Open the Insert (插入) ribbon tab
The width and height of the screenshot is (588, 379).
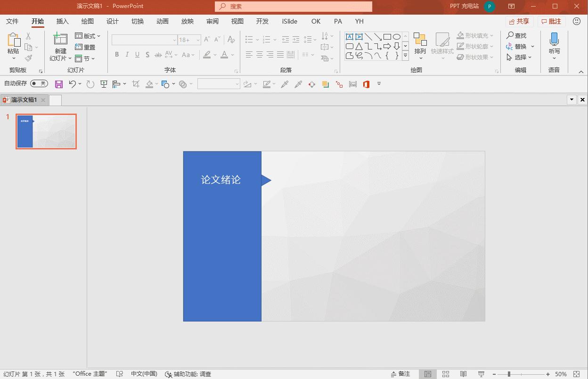62,21
